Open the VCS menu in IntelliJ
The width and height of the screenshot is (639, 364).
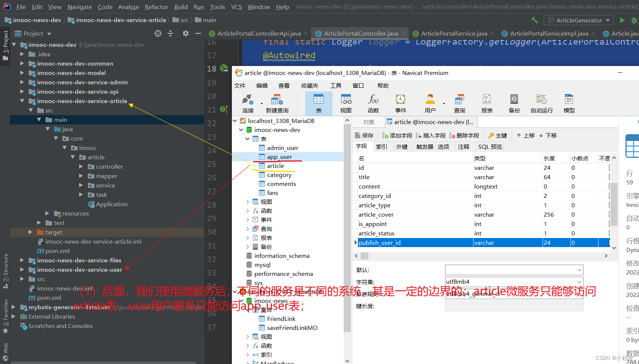tap(236, 7)
